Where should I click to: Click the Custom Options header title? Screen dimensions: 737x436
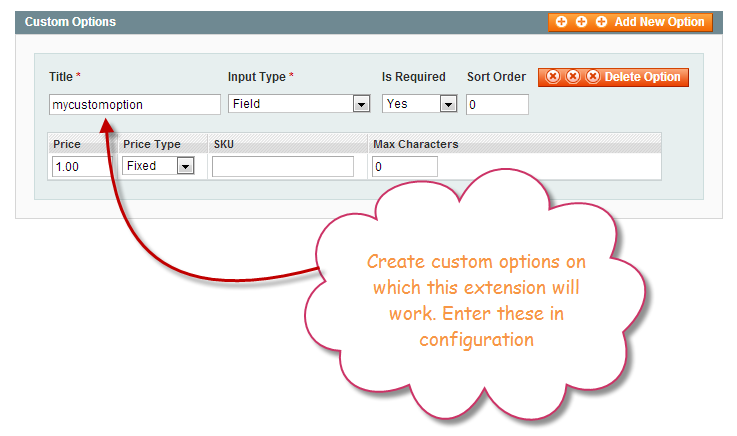pyautogui.click(x=70, y=22)
